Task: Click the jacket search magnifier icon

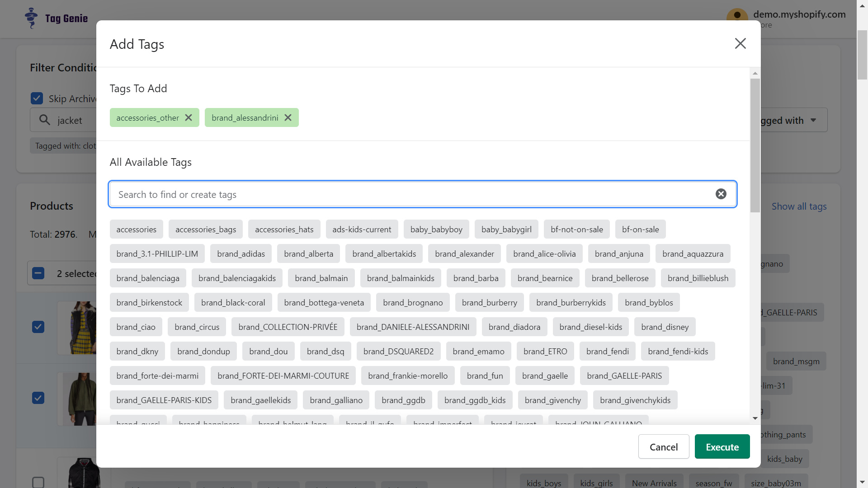Action: click(44, 120)
